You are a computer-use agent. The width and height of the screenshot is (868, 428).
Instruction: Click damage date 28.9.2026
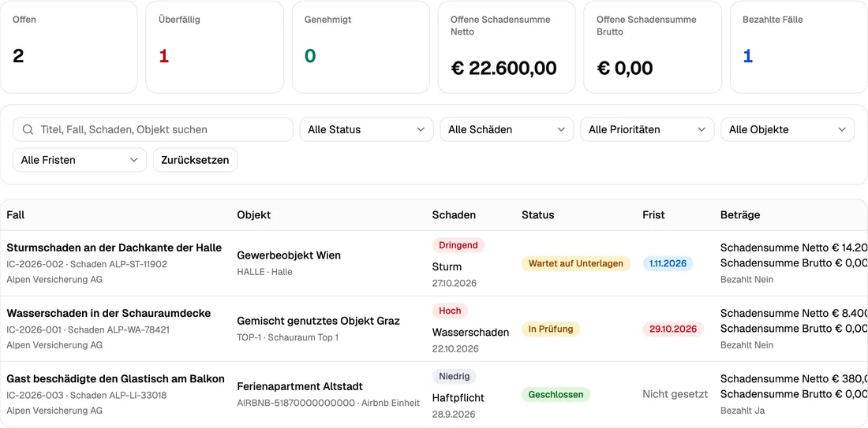pos(454,414)
